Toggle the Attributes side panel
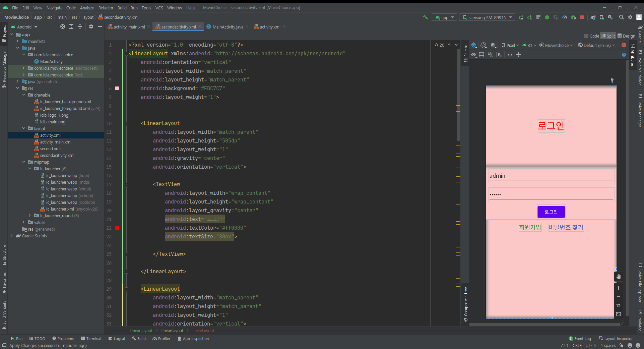Image resolution: width=644 pixels, height=349 pixels. [x=633, y=56]
